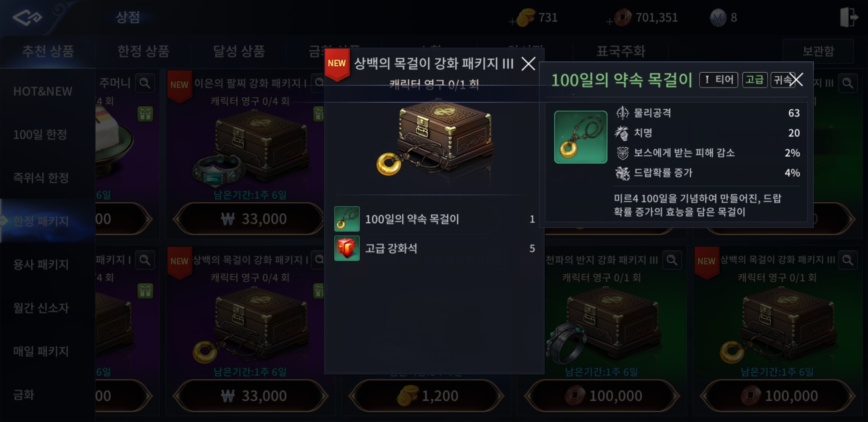
Task: Close the 상백의 목걸이 강화 패키지 III popup
Action: (x=528, y=64)
